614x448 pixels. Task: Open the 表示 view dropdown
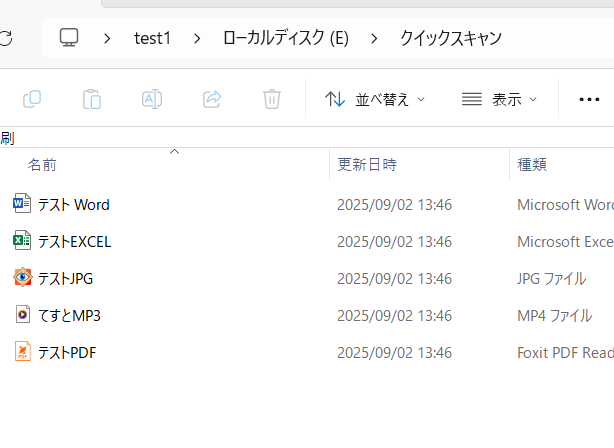pyautogui.click(x=500, y=99)
